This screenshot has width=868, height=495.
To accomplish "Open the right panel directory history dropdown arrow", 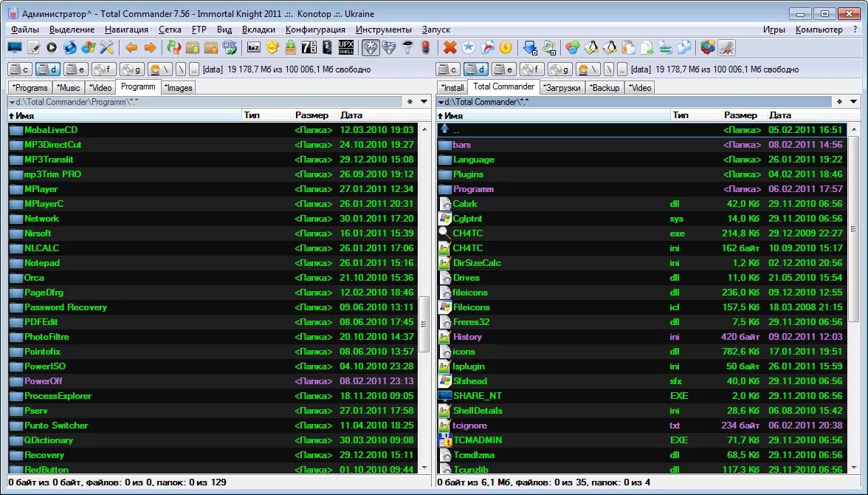I will 853,102.
